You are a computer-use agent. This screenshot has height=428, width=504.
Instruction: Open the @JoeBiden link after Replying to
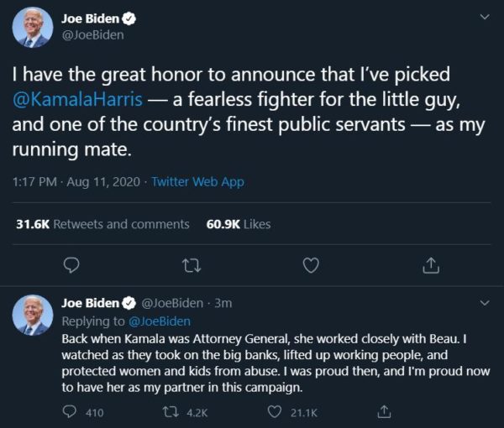(x=159, y=321)
